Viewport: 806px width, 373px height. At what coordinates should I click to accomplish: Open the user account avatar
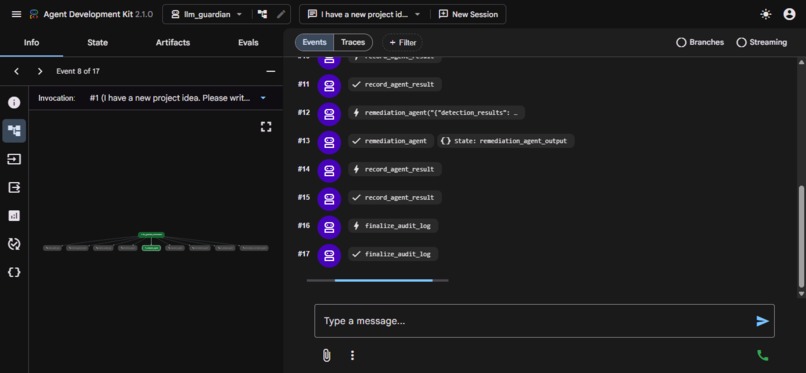(789, 14)
